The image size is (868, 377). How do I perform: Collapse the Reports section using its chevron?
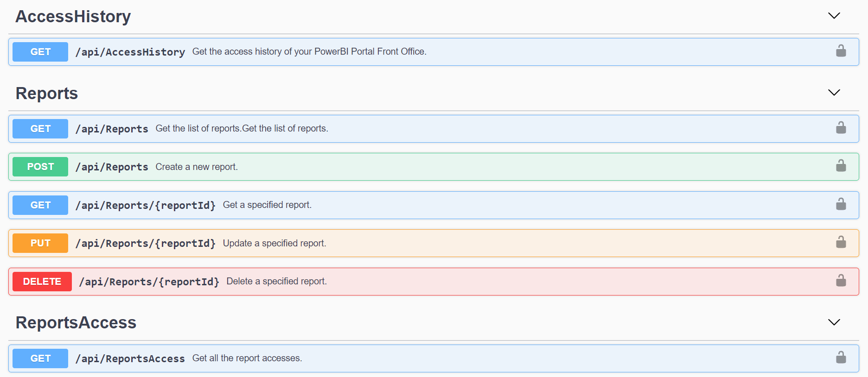(834, 93)
